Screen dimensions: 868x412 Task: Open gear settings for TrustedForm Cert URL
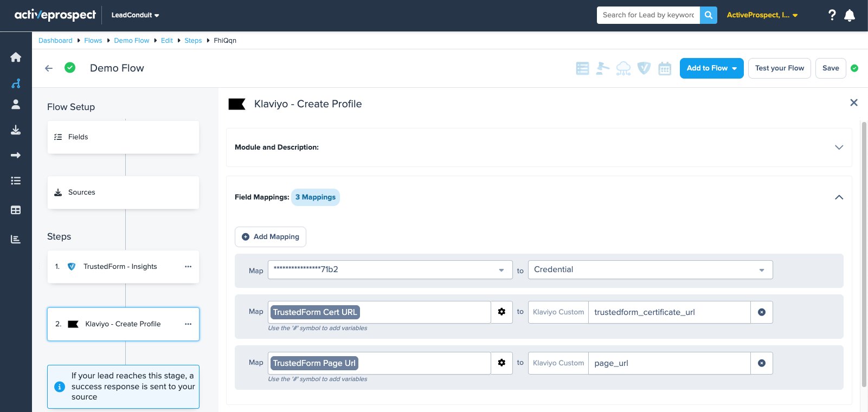[501, 312]
